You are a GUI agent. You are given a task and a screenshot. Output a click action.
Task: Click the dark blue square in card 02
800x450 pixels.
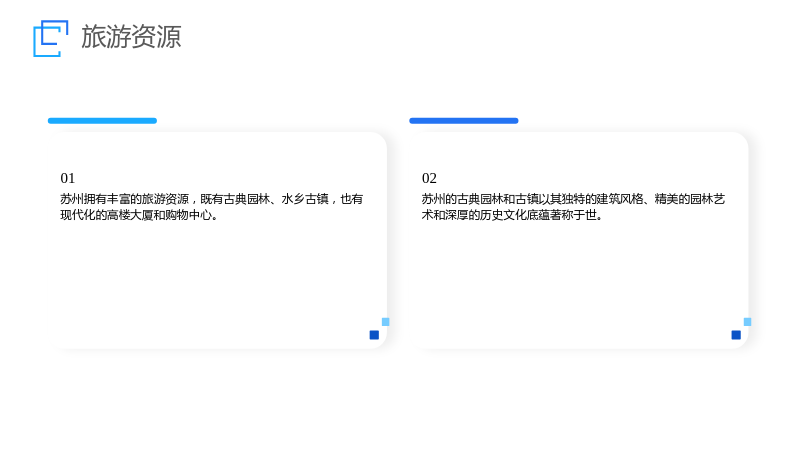pos(736,335)
